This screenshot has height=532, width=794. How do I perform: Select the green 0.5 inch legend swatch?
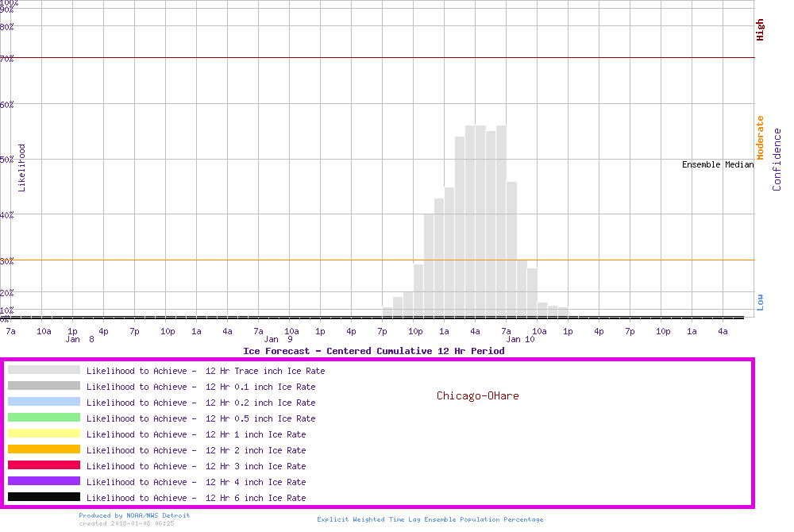tap(44, 418)
